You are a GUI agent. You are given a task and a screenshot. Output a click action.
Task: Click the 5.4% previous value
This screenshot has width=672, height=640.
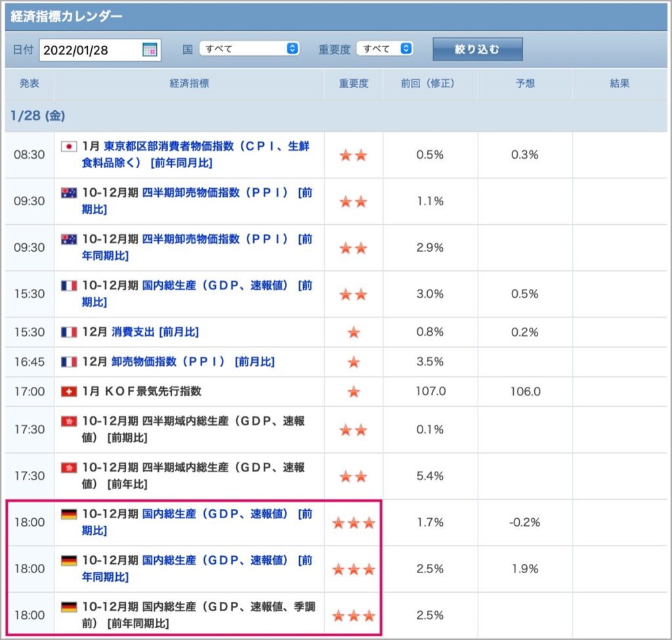[x=430, y=476]
